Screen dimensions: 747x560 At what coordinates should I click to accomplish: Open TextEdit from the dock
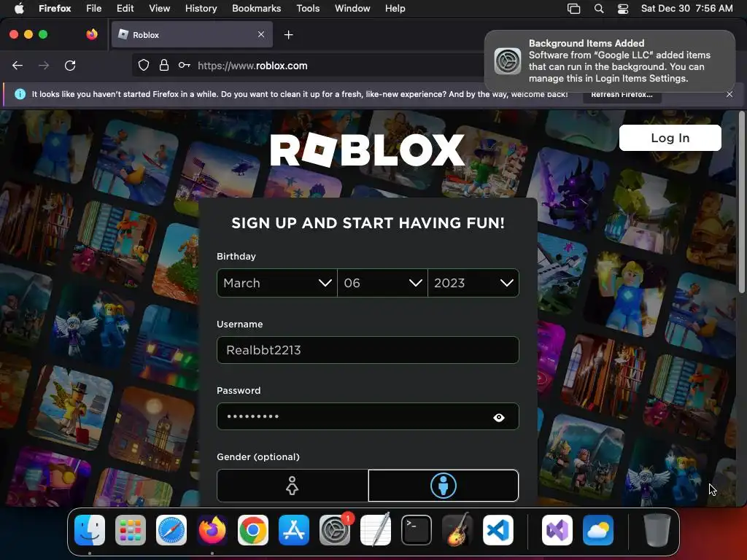click(376, 530)
